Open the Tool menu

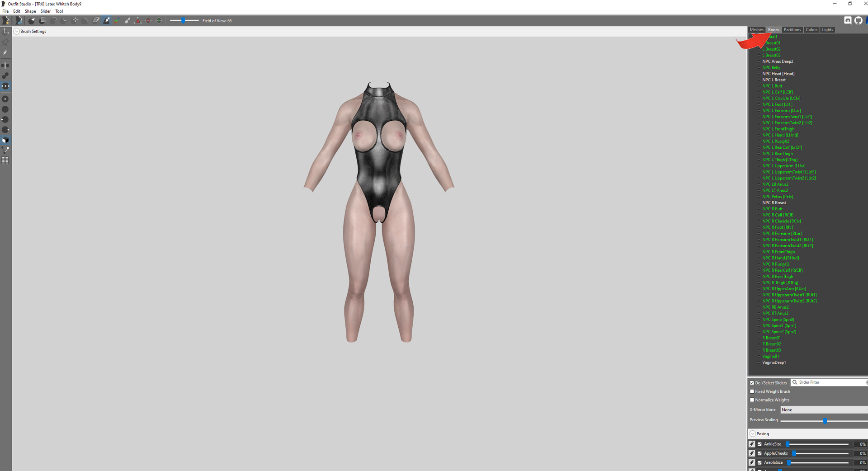tap(59, 11)
